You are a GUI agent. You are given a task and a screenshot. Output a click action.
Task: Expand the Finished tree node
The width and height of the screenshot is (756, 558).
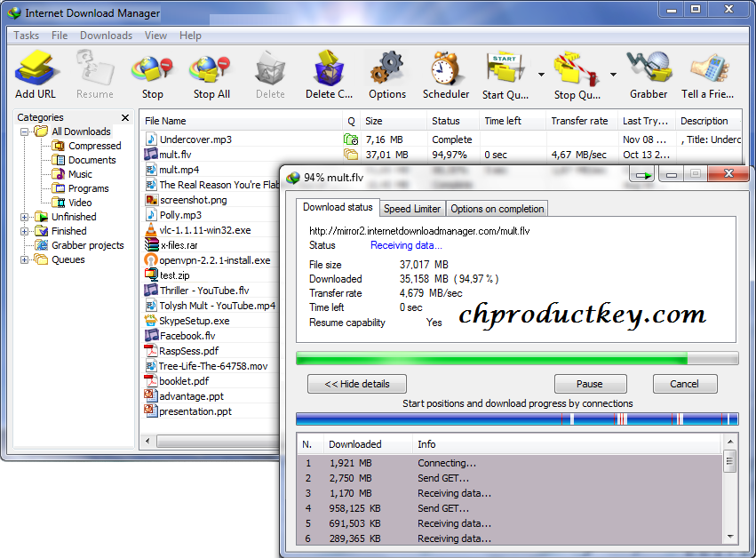click(x=24, y=232)
